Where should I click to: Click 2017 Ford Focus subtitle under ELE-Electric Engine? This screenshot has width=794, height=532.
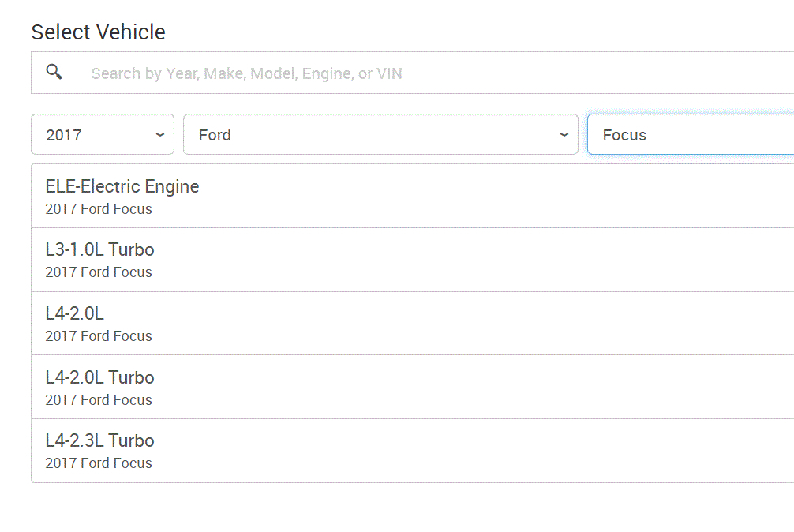pyautogui.click(x=99, y=209)
